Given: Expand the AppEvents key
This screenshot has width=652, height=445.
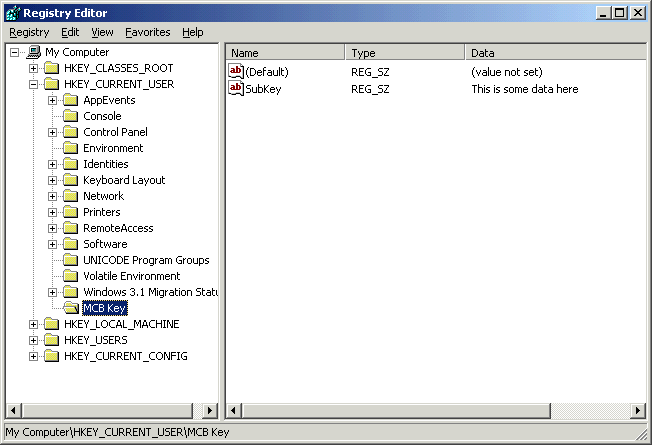Looking at the screenshot, I should [52, 100].
